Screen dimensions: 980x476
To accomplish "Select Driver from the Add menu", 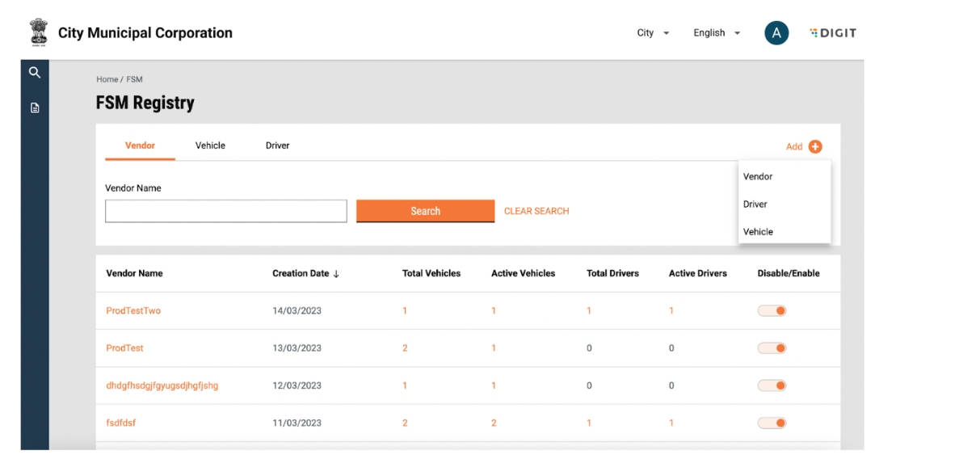I will tap(755, 204).
